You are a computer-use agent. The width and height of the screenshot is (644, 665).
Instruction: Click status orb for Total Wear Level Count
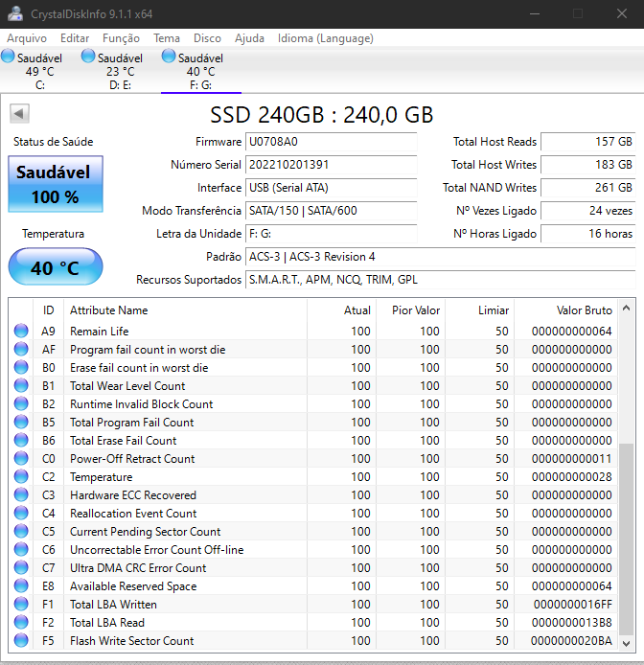pos(21,385)
